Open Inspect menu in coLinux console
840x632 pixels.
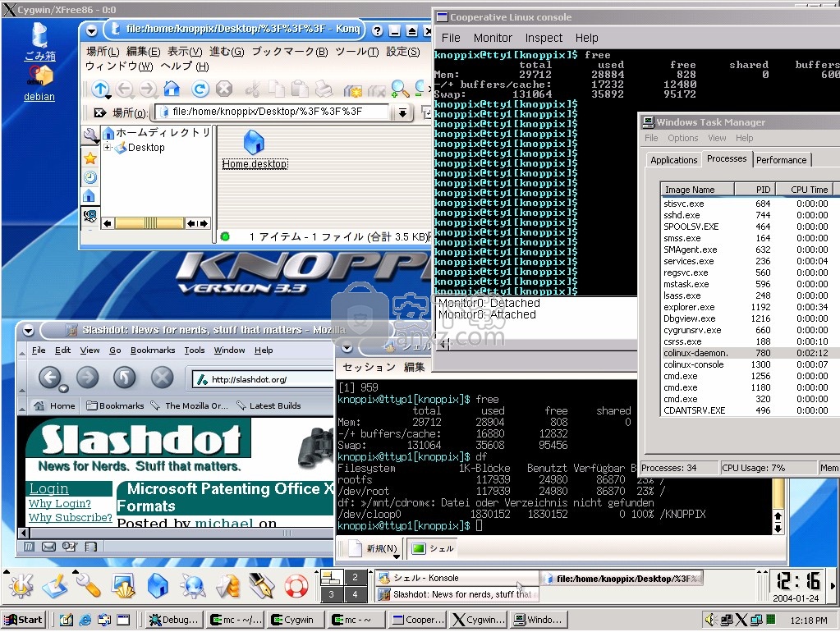pyautogui.click(x=544, y=38)
